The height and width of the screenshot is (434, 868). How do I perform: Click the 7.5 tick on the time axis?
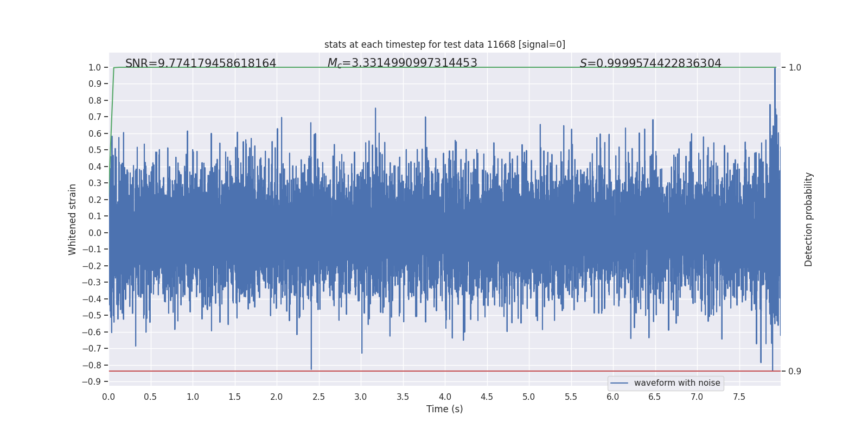tap(739, 397)
